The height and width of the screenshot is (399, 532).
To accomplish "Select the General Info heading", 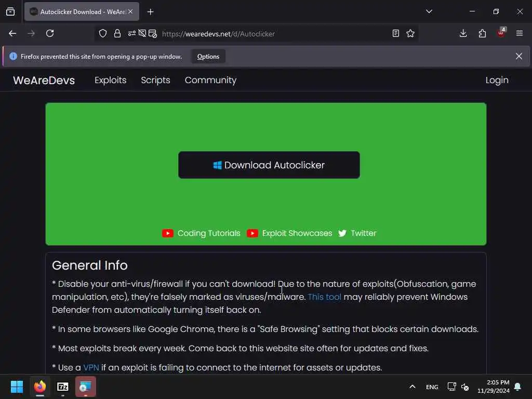I will click(90, 265).
